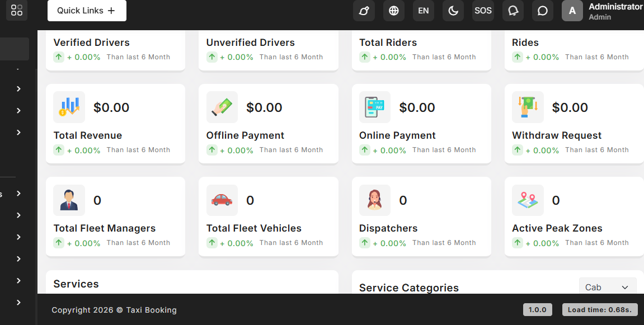This screenshot has height=325, width=644.
Task: Toggle dark mode with moon icon
Action: tap(453, 11)
